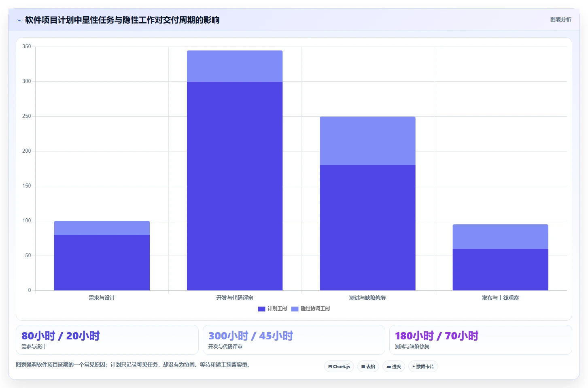Click the 开发与代码评审 caption in the stat card

225,347
